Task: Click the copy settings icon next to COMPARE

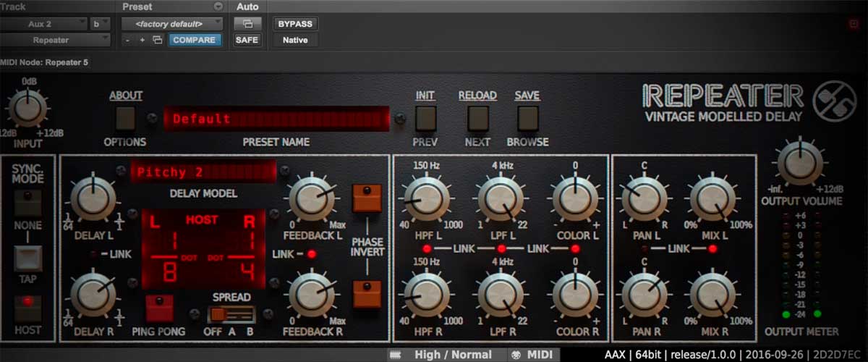Action: (x=157, y=41)
